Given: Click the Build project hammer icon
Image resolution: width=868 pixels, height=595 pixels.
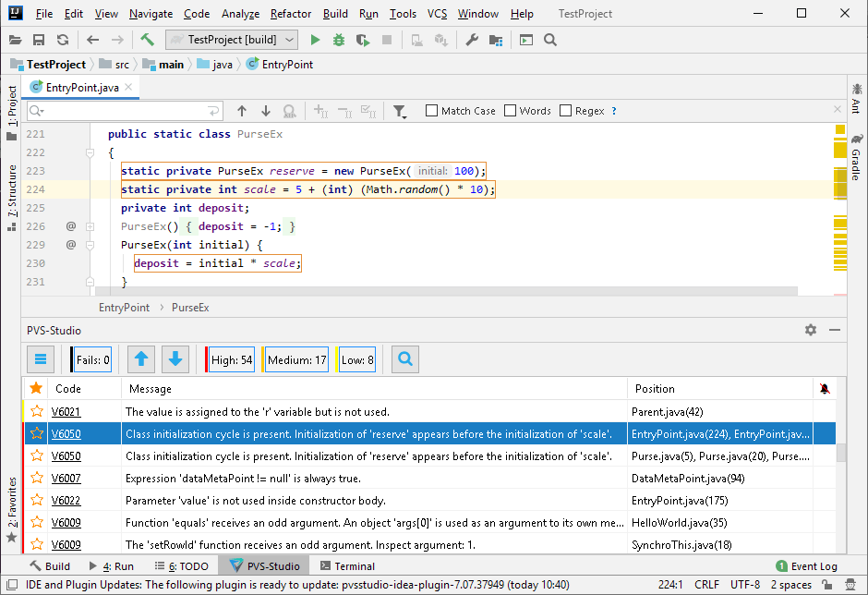Looking at the screenshot, I should (147, 40).
